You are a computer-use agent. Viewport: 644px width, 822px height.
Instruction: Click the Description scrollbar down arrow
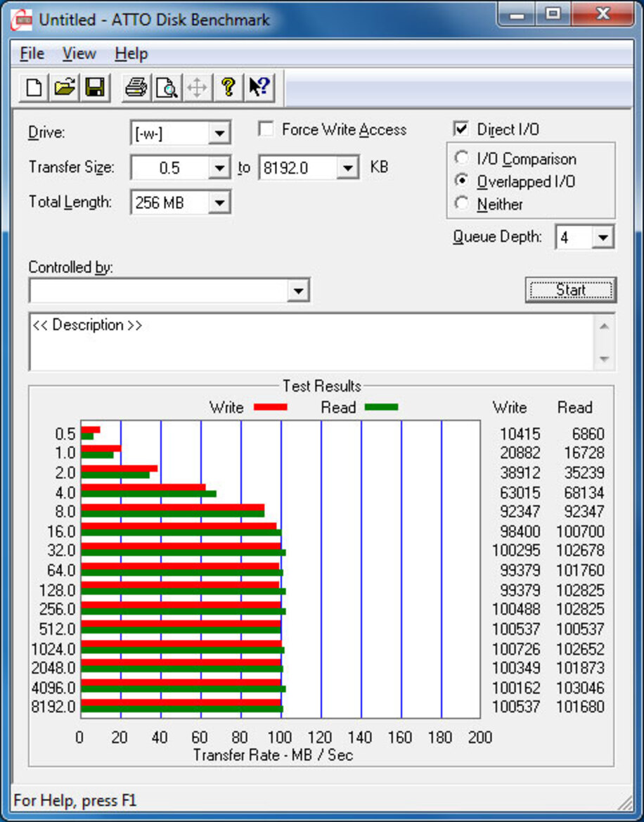604,359
